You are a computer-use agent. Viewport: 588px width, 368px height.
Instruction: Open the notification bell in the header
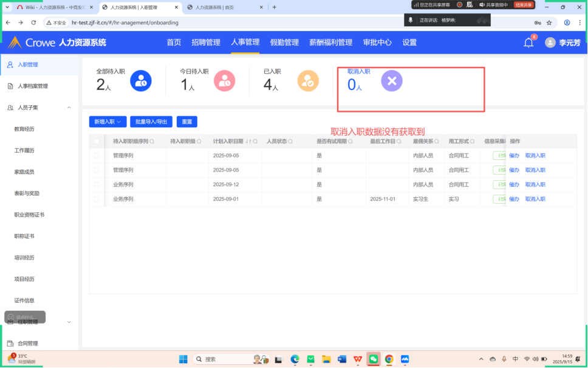(x=528, y=43)
